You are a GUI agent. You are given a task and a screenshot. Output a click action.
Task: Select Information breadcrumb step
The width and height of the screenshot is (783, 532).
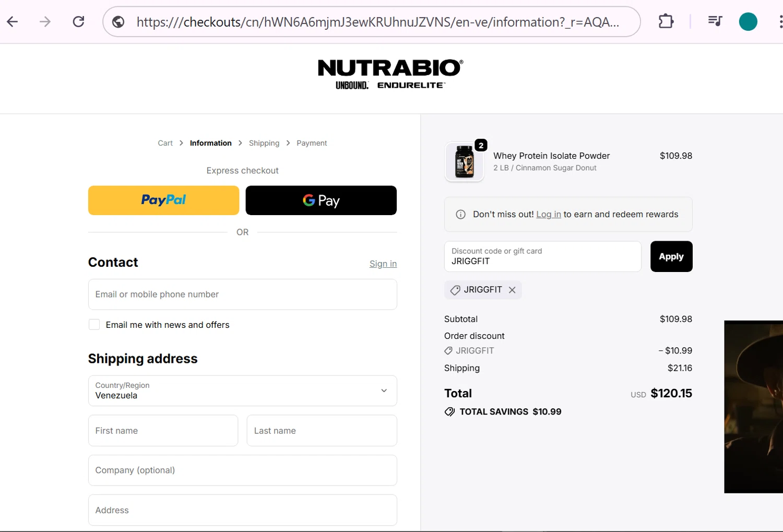[210, 143]
